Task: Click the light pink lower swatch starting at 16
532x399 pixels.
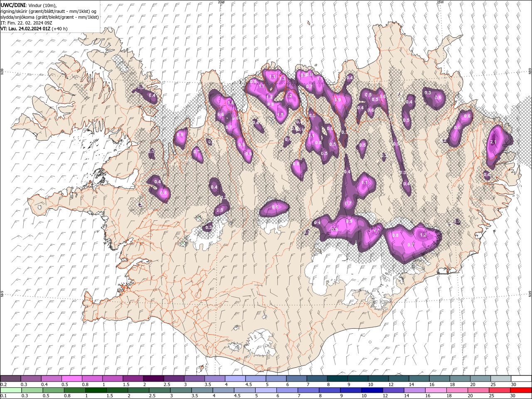Action: (436, 390)
